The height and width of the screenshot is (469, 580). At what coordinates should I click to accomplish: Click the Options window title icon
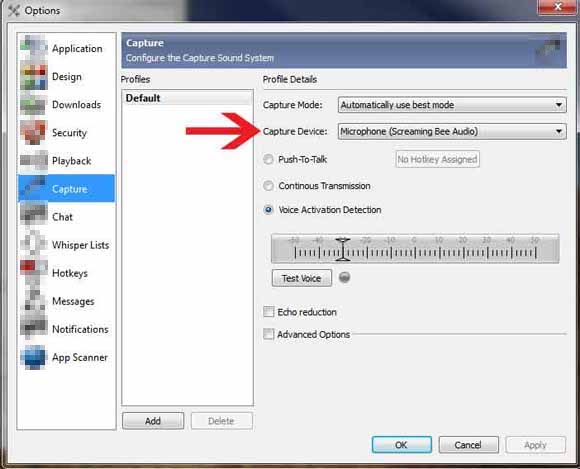pyautogui.click(x=13, y=10)
